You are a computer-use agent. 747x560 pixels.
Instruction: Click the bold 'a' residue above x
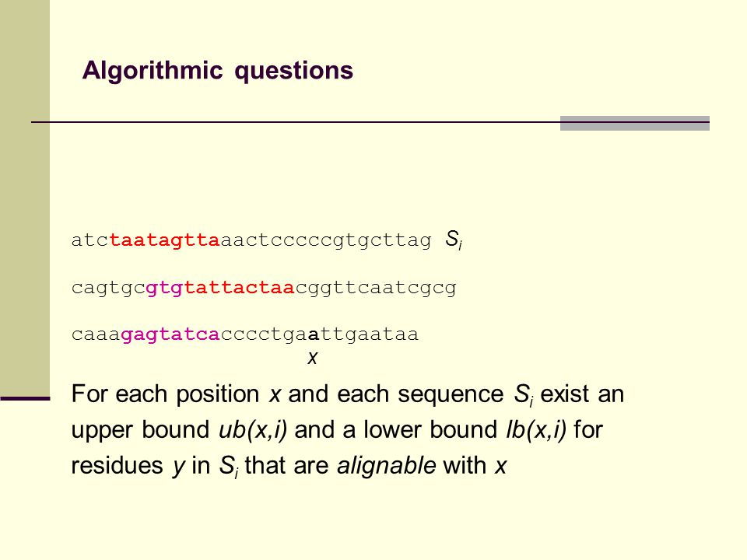314,334
